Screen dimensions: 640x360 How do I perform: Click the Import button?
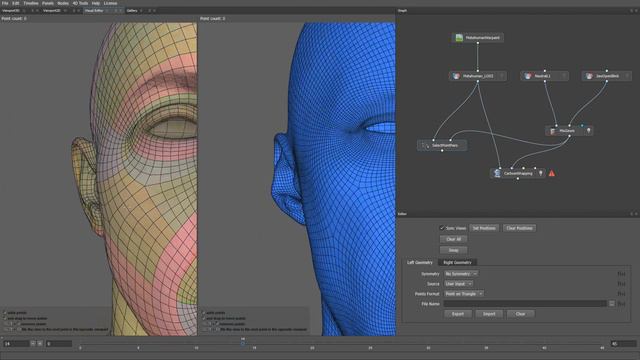(x=489, y=314)
